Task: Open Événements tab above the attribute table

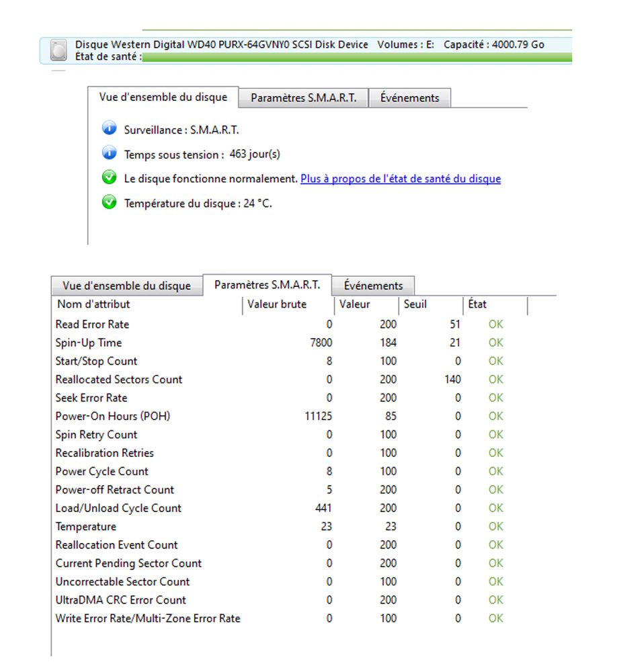Action: tap(373, 286)
